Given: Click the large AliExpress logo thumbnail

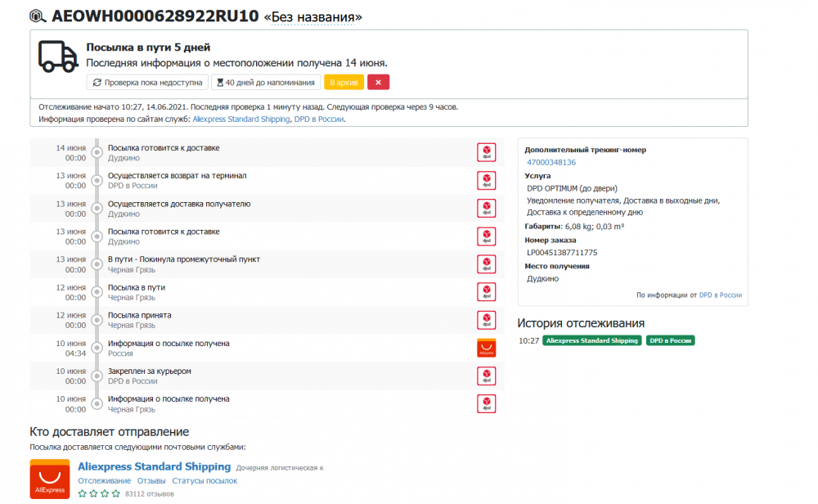Looking at the screenshot, I should (50, 479).
